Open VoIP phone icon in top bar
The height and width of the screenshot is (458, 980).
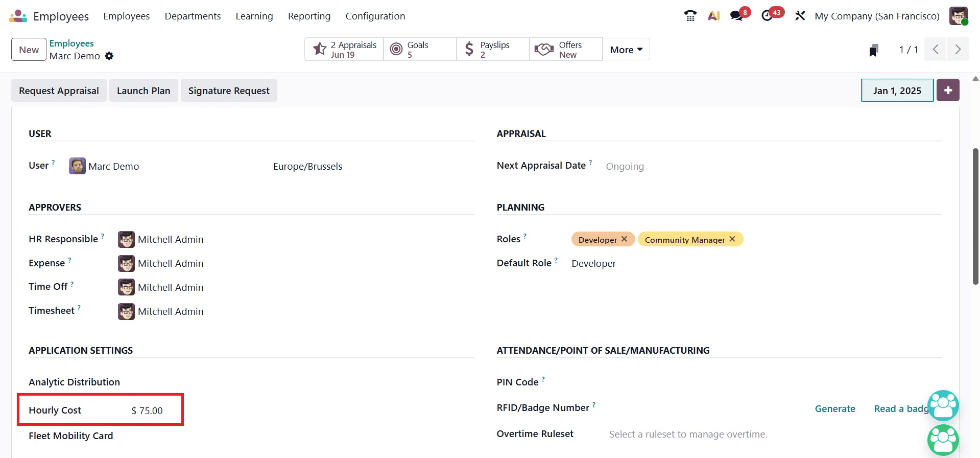click(x=690, y=16)
